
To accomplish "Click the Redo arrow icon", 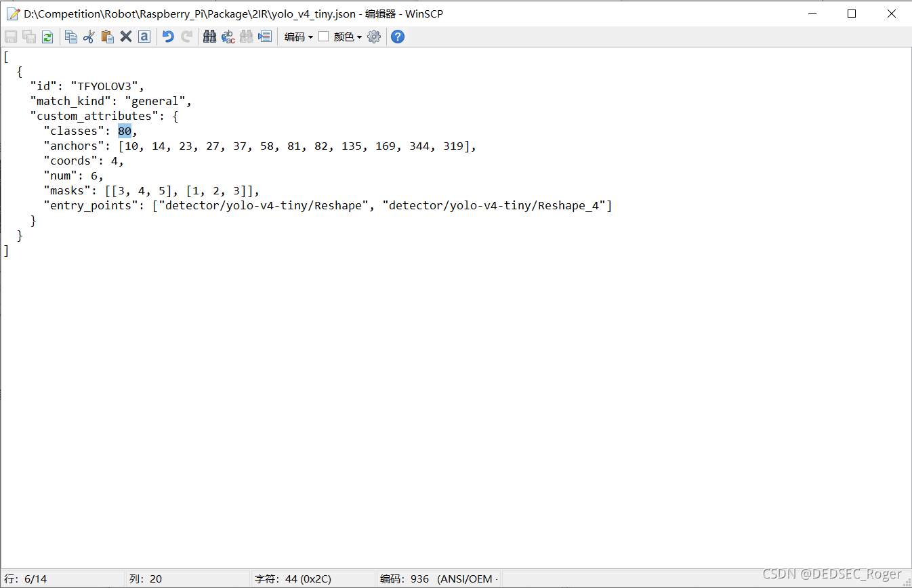I will pyautogui.click(x=186, y=37).
